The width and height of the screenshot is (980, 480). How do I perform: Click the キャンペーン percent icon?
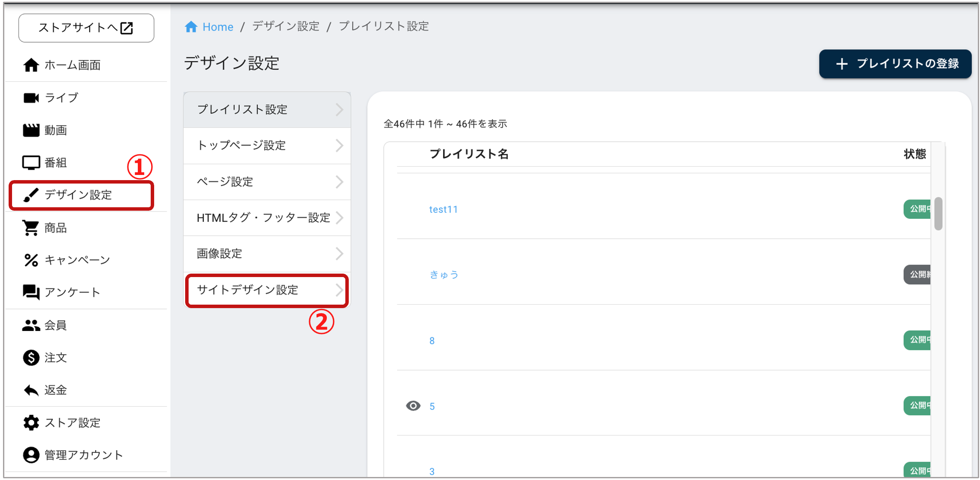[31, 259]
